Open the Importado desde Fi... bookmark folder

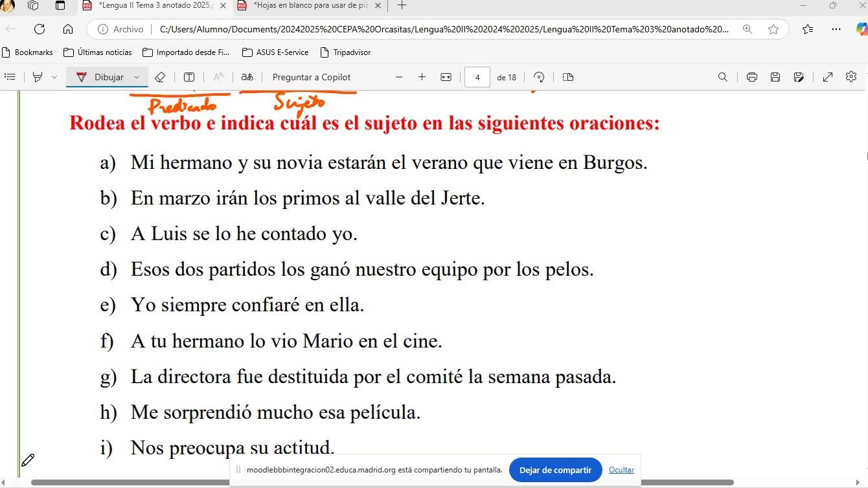click(x=186, y=52)
